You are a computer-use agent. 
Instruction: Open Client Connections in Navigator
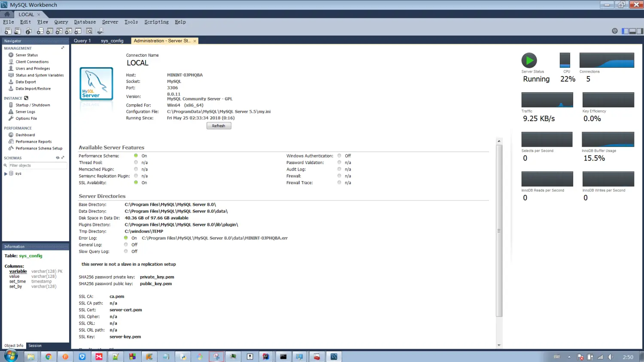[32, 62]
